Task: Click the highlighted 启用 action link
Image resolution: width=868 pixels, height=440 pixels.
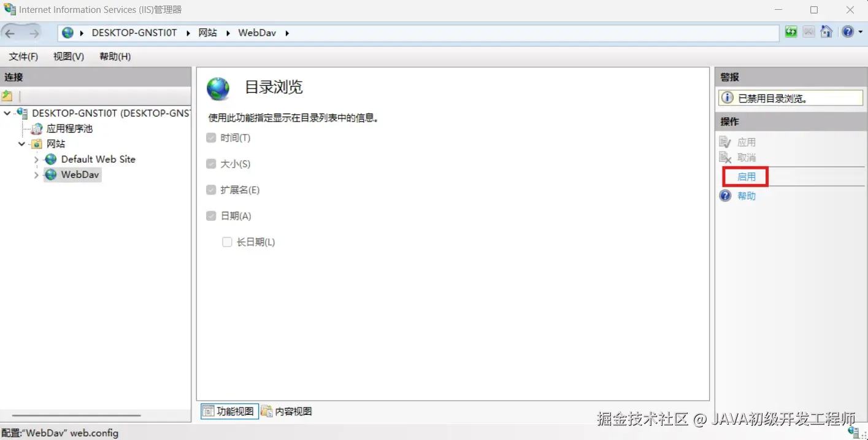Action: pos(745,176)
